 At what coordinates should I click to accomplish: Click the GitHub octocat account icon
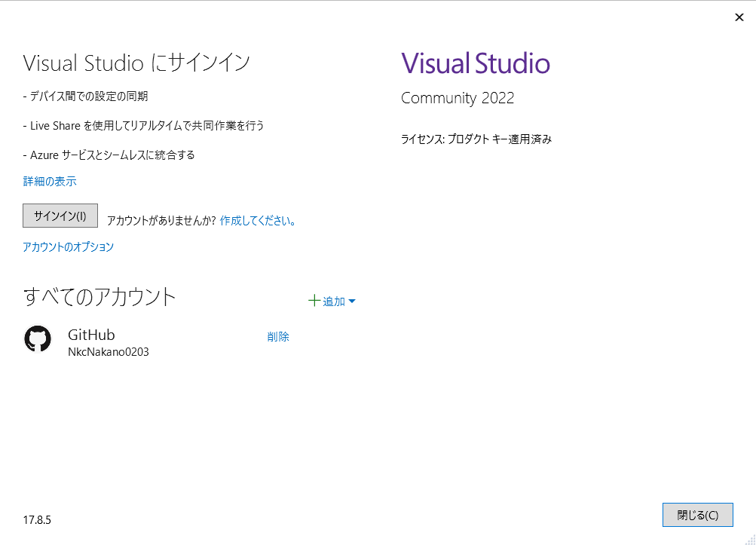(38, 338)
